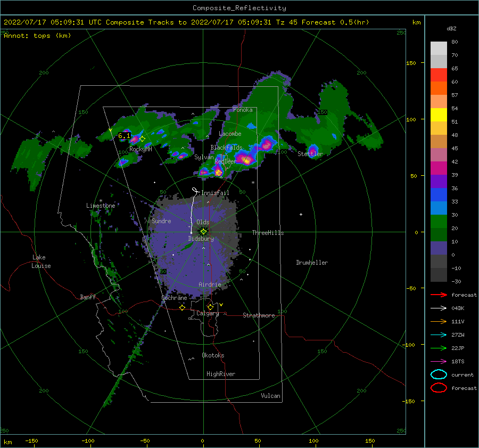
Task: Click the light blue swatch above 30 dBZ
Action: tap(439, 208)
